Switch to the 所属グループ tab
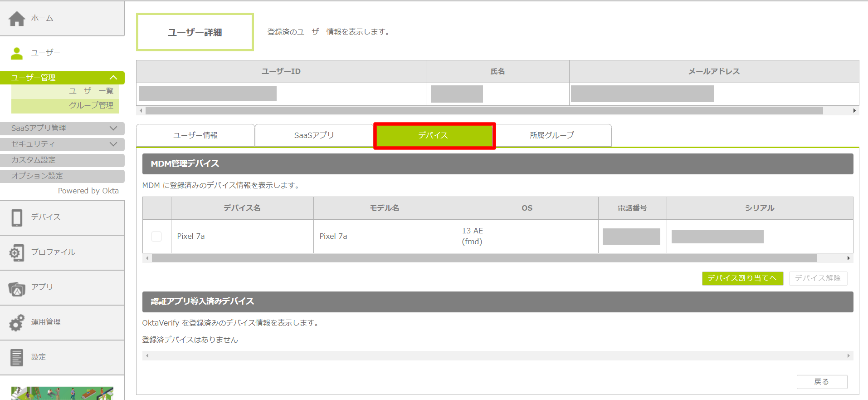Screen dimensions: 868x400 click(x=552, y=135)
